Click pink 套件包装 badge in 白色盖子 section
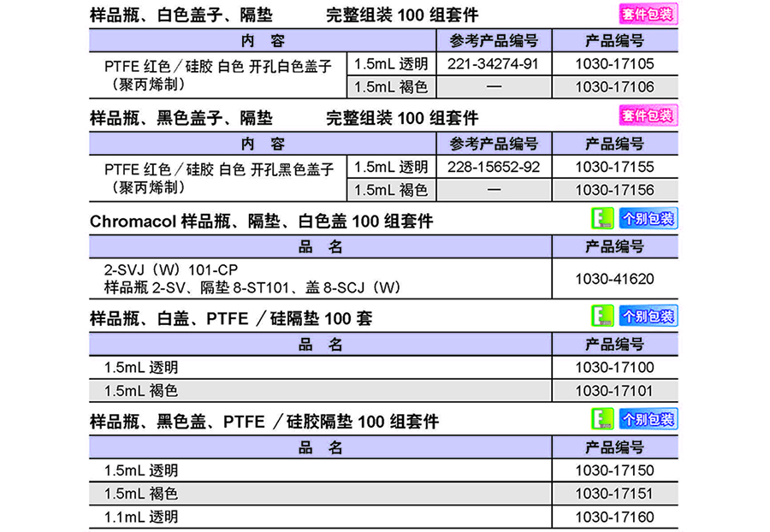The width and height of the screenshot is (770, 532). tap(647, 15)
